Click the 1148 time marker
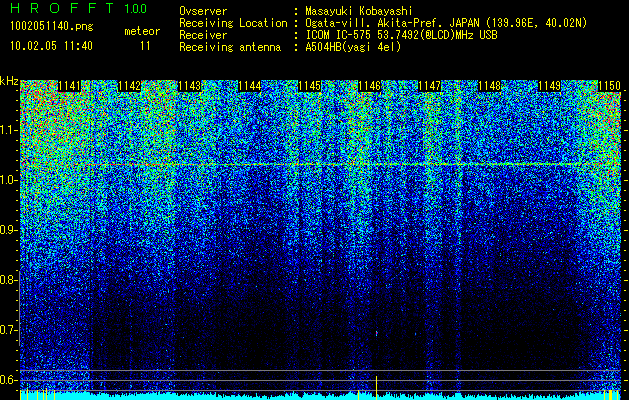 tap(490, 86)
